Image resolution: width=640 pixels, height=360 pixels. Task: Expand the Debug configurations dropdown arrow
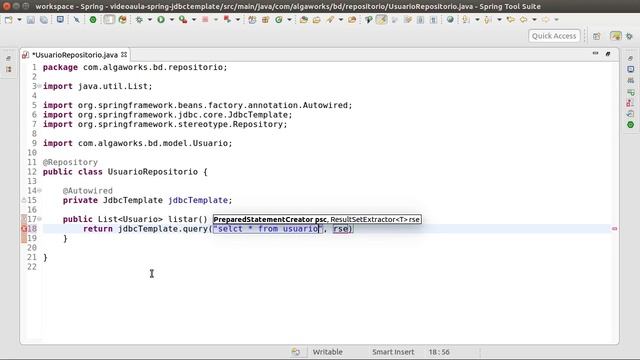(x=150, y=20)
